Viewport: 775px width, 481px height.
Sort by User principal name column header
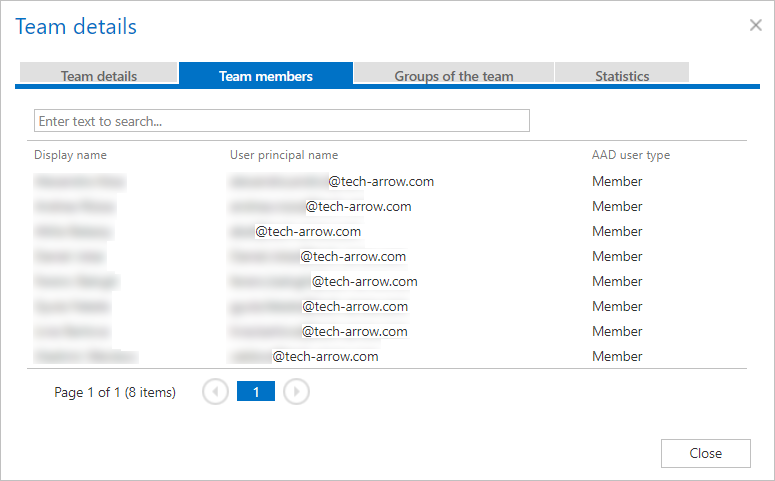[x=284, y=155]
